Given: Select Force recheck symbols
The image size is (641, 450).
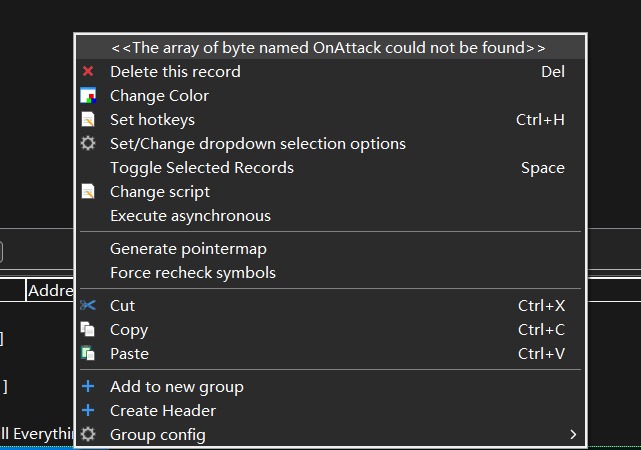Looking at the screenshot, I should pyautogui.click(x=193, y=273).
